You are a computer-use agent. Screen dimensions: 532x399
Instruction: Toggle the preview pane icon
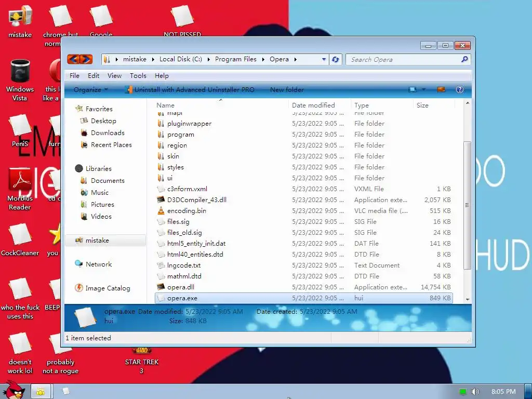pyautogui.click(x=441, y=89)
